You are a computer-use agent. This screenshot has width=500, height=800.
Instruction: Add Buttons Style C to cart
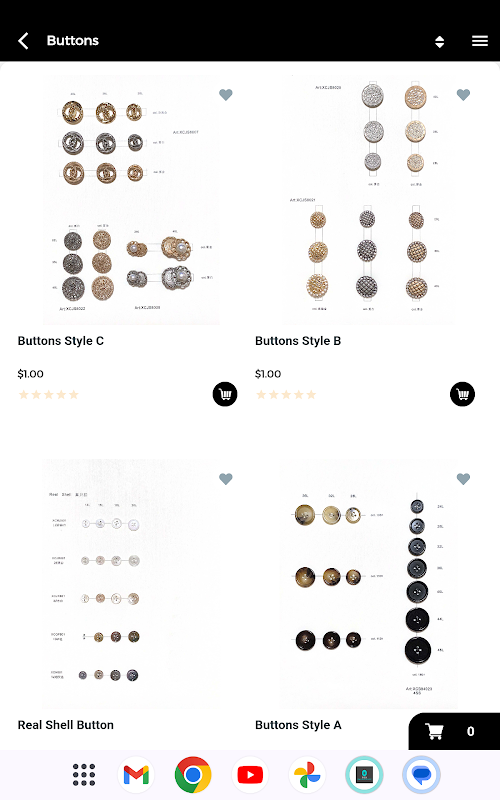click(225, 394)
